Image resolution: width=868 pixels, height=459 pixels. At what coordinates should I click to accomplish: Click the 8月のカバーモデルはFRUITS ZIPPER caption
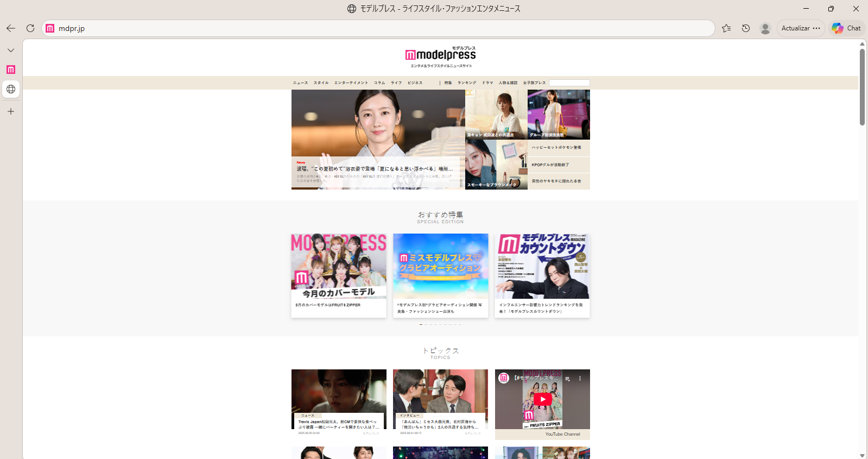pos(328,305)
